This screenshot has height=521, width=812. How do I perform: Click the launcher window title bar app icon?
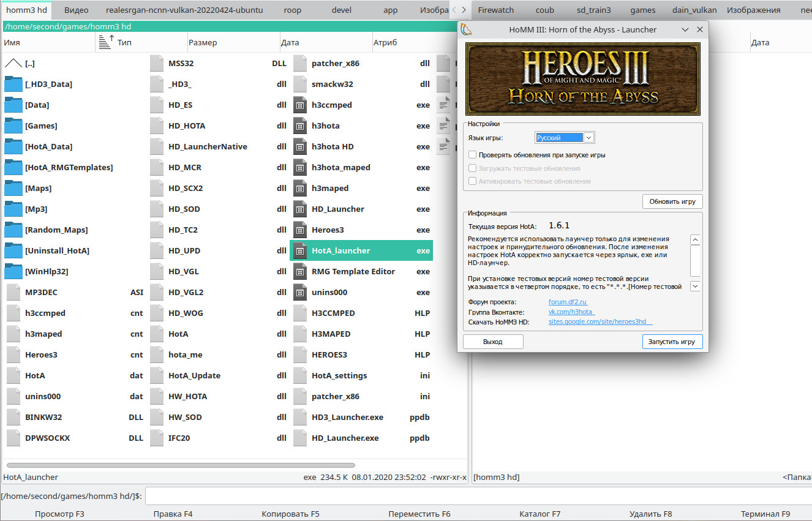click(x=466, y=29)
